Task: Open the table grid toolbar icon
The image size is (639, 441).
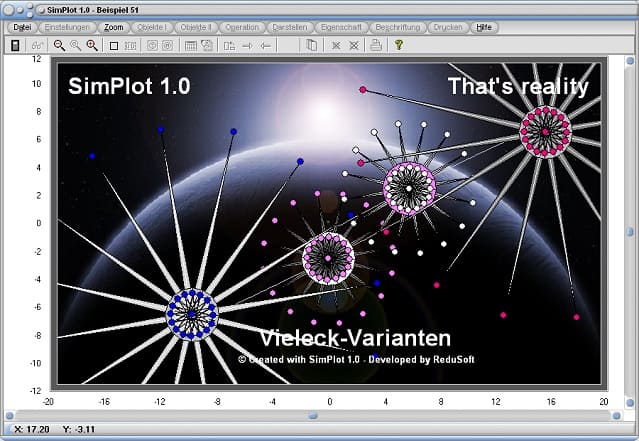Action: 191,46
